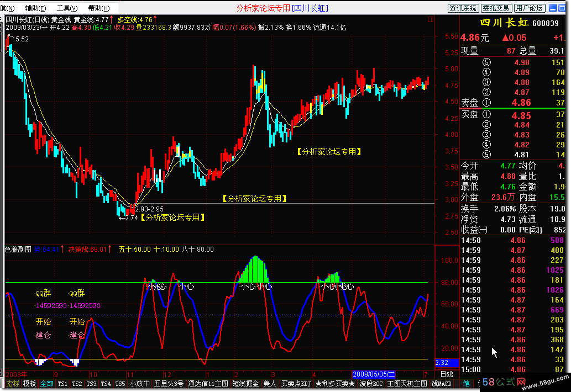Click the 卖盘 ① price 4.86
This screenshot has height=392, width=571.
pyautogui.click(x=521, y=103)
